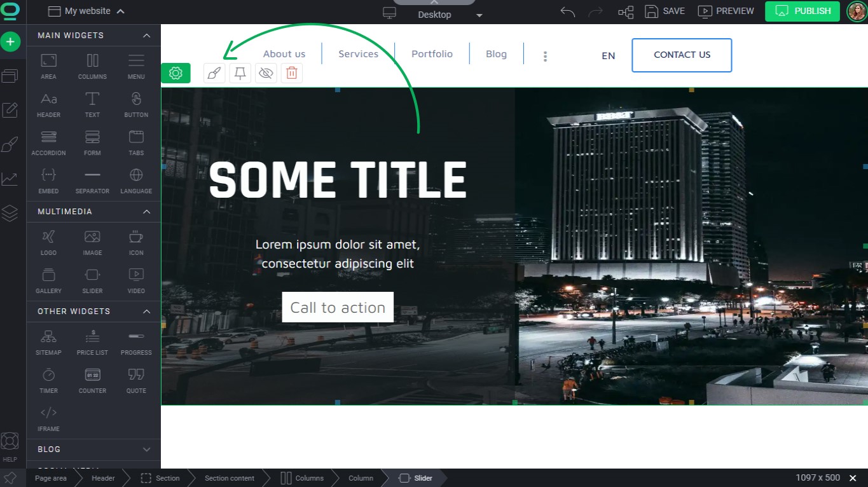Add the Form widget
This screenshot has height=487, width=868.
[92, 142]
